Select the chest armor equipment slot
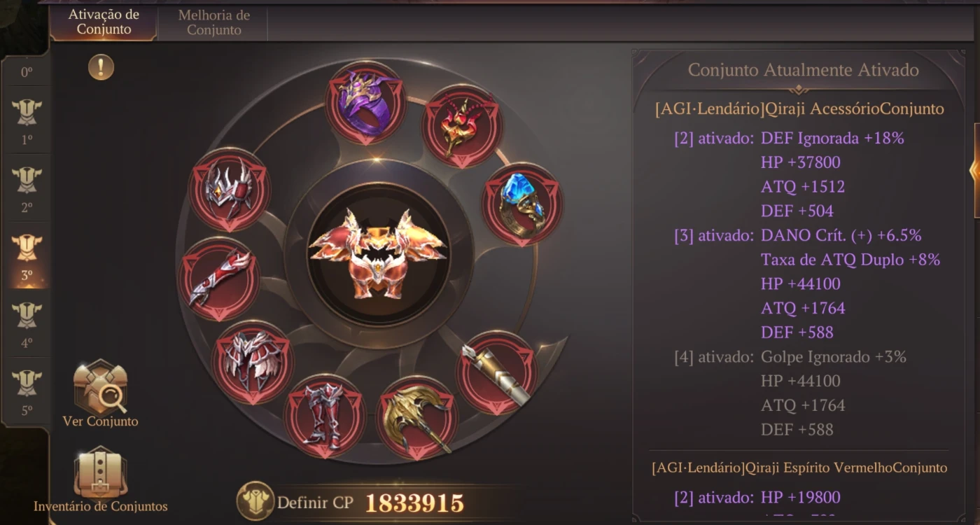This screenshot has width=980, height=525. [252, 362]
